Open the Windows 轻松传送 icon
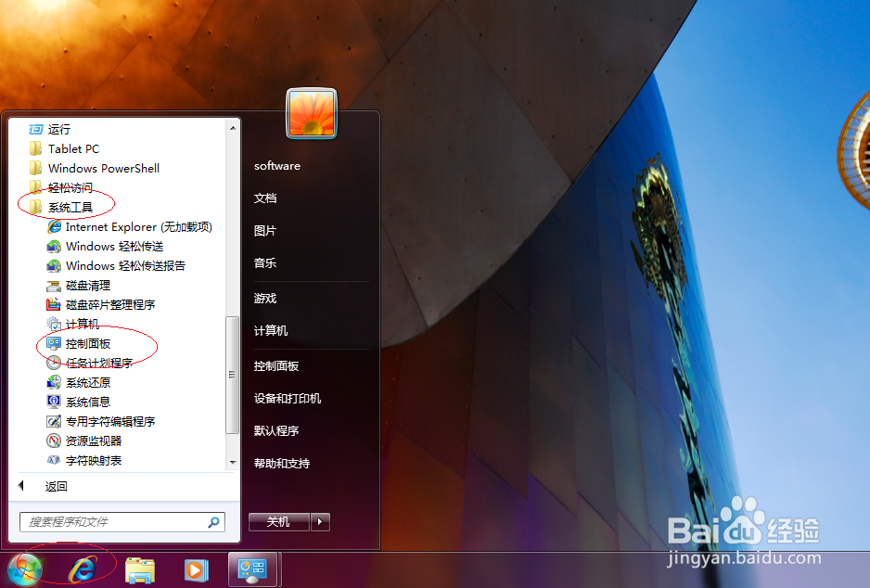The height and width of the screenshot is (588, 870). tap(54, 247)
